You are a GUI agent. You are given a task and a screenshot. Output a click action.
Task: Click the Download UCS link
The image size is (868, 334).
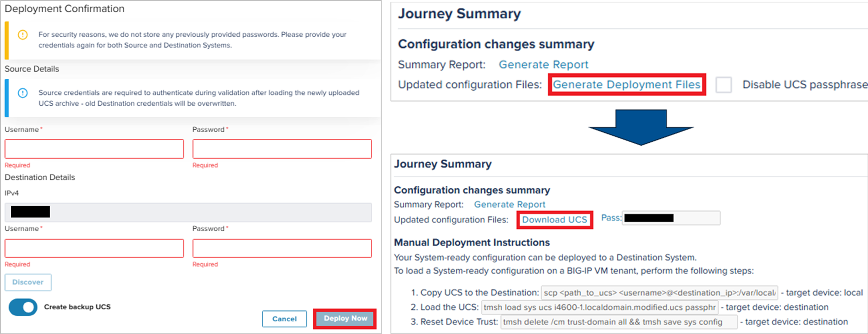coord(555,219)
